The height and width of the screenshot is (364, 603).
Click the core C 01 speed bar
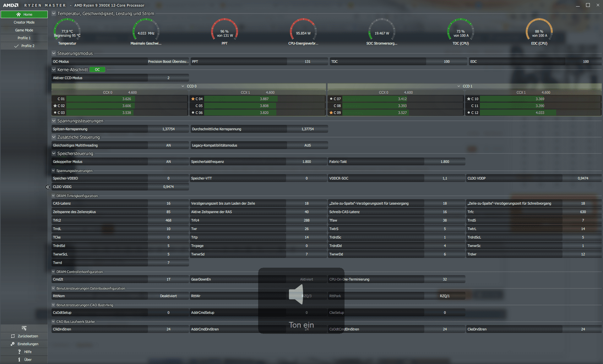(127, 99)
